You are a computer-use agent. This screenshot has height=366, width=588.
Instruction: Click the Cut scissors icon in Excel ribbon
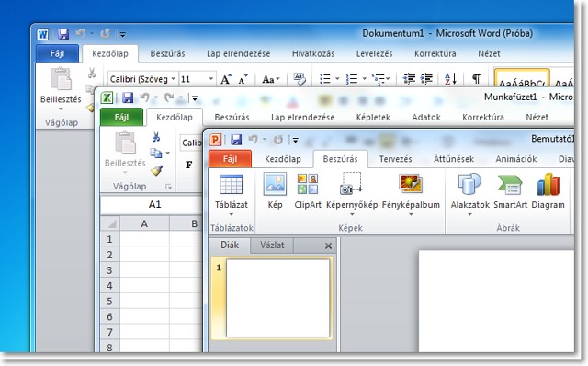click(x=156, y=137)
